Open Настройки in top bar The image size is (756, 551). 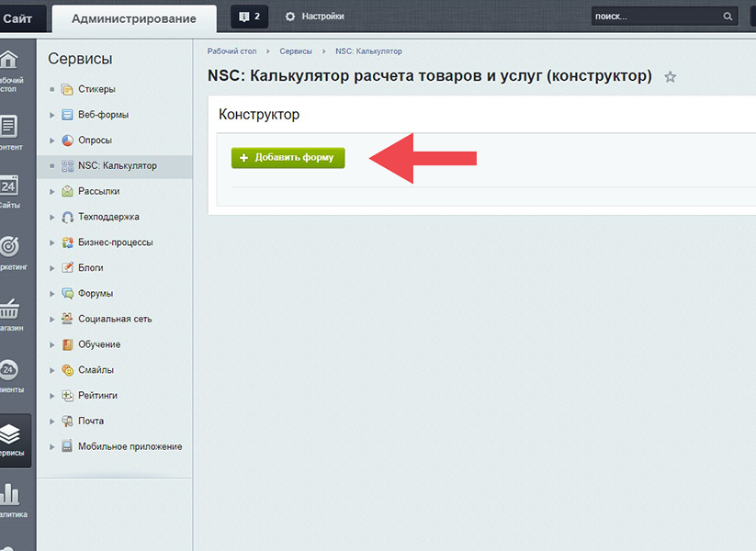point(315,17)
